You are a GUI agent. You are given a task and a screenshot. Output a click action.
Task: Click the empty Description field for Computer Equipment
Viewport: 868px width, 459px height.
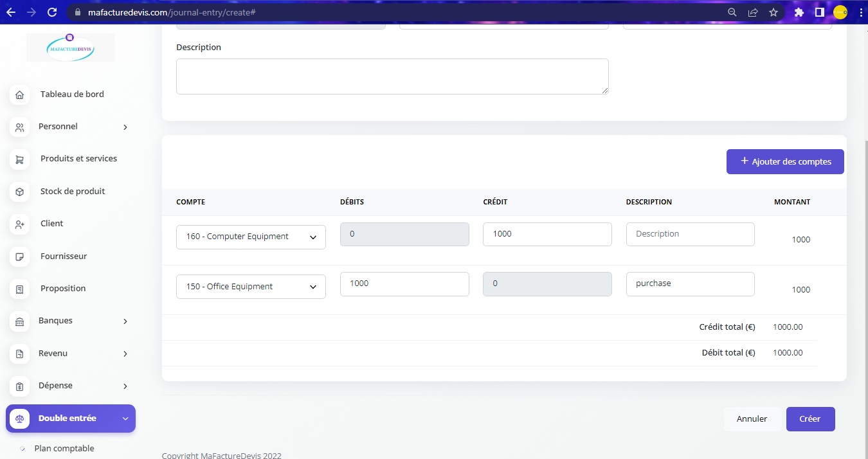[x=690, y=234]
